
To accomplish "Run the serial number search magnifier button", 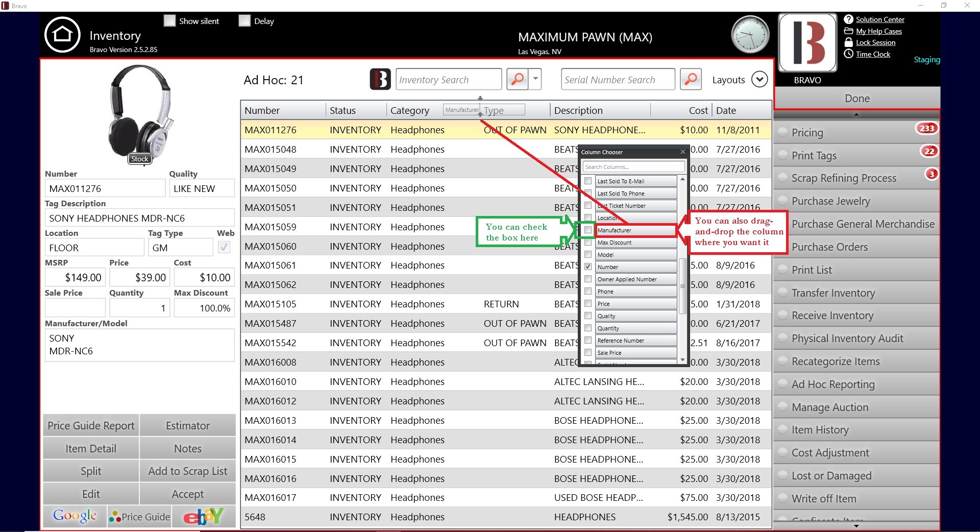I will pos(691,79).
